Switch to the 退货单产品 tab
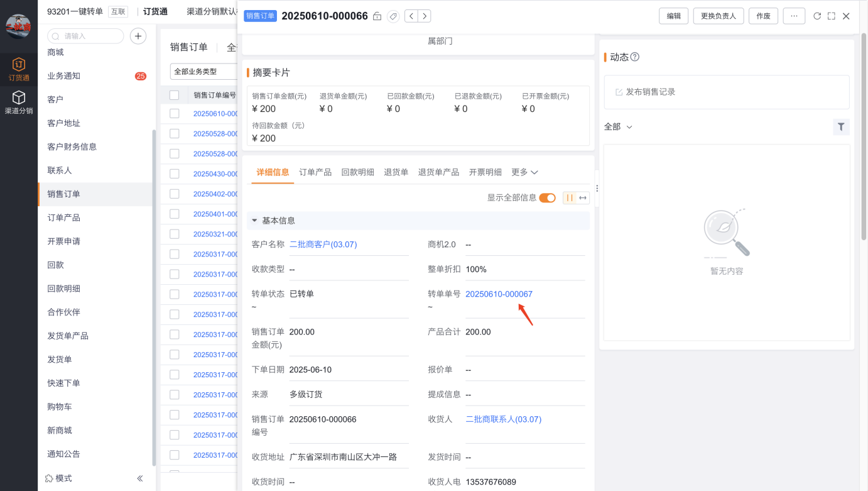Image resolution: width=868 pixels, height=491 pixels. click(438, 172)
